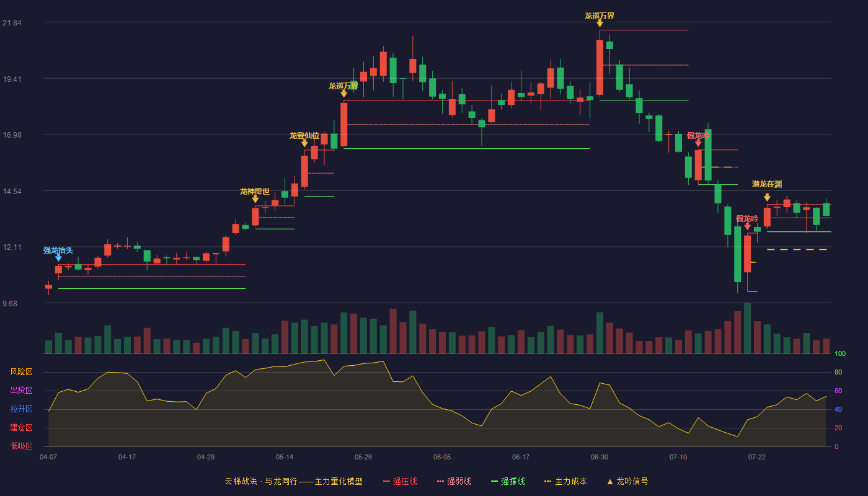Select the 12.11 price axis label
Viewport: 868px width, 496px height.
12,247
